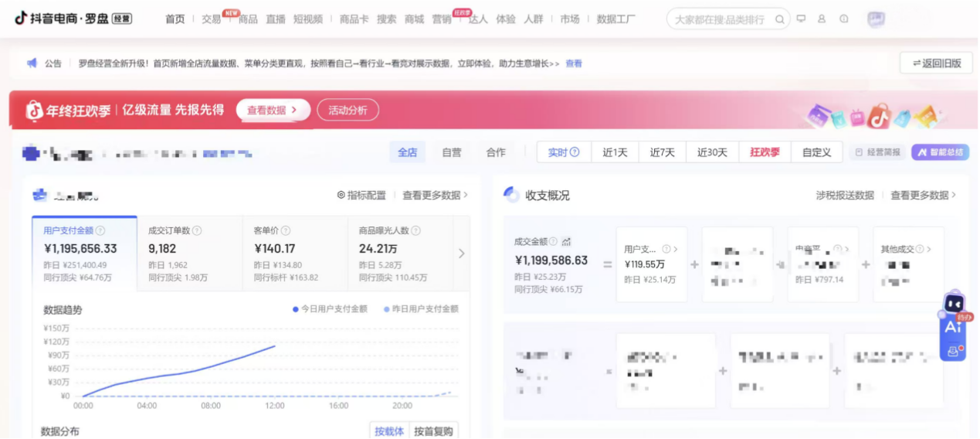
Task: Expand 查看更多数据 in 收支概况 panel
Action: 923,196
